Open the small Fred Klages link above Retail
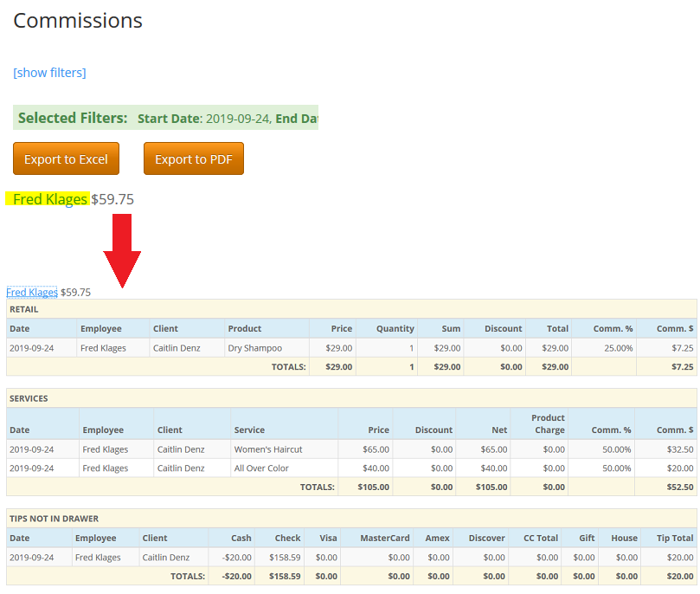The height and width of the screenshot is (594, 700). (x=31, y=293)
